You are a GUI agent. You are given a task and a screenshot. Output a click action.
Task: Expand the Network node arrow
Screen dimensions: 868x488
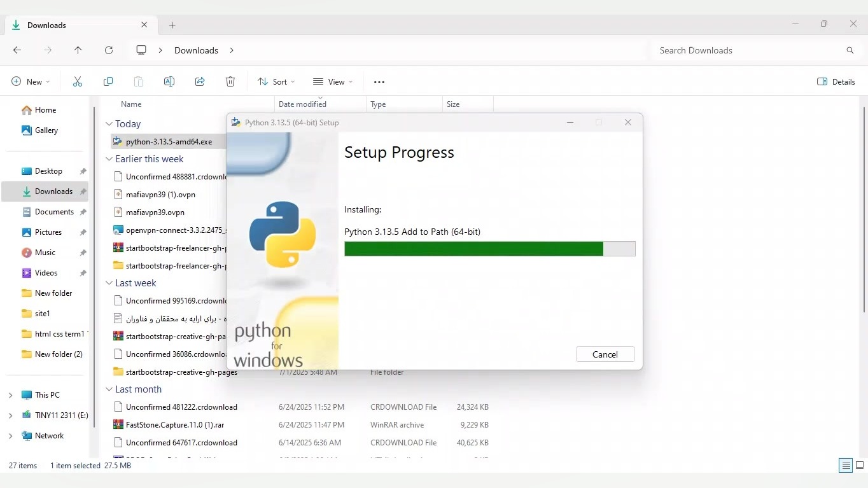point(10,436)
